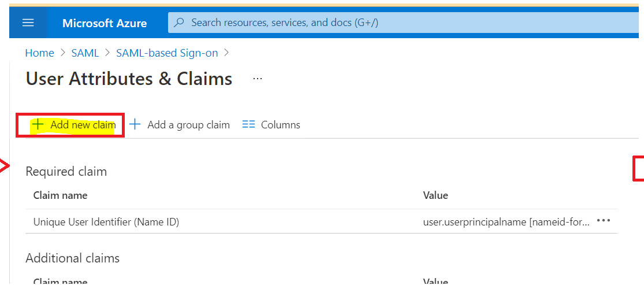
Task: Click the User Attributes & Claims page title
Action: pyautogui.click(x=129, y=79)
